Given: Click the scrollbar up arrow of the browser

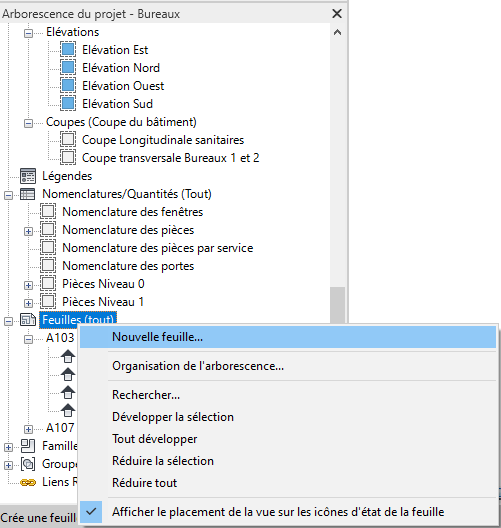Looking at the screenshot, I should pyautogui.click(x=337, y=32).
